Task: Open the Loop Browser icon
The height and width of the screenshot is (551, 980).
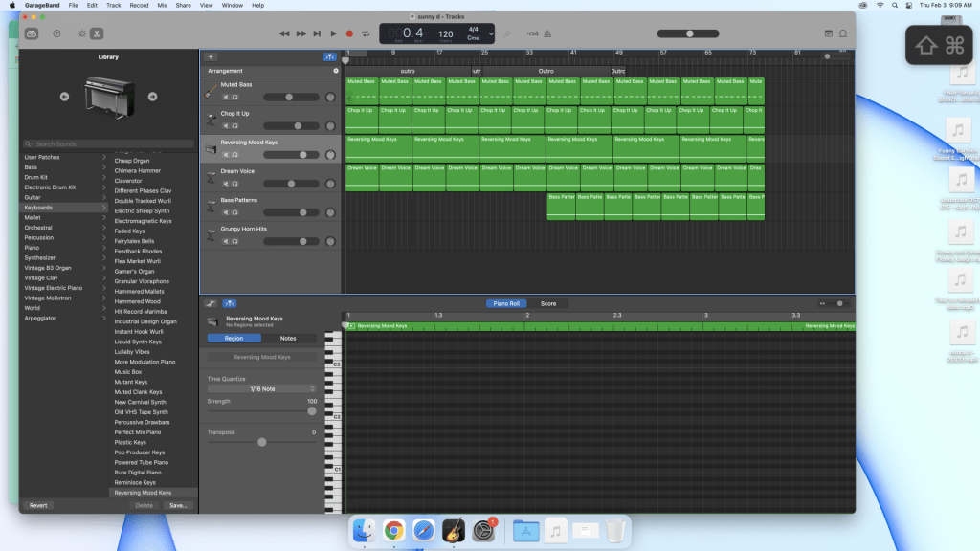Action: 843,33
